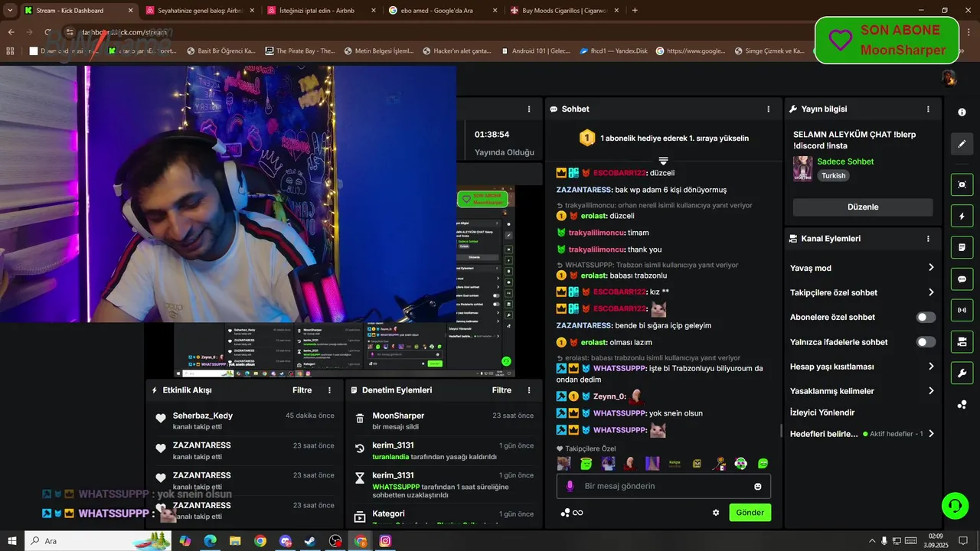The image size is (980, 551).
Task: Click the points infinity icon below chat
Action: click(x=578, y=513)
